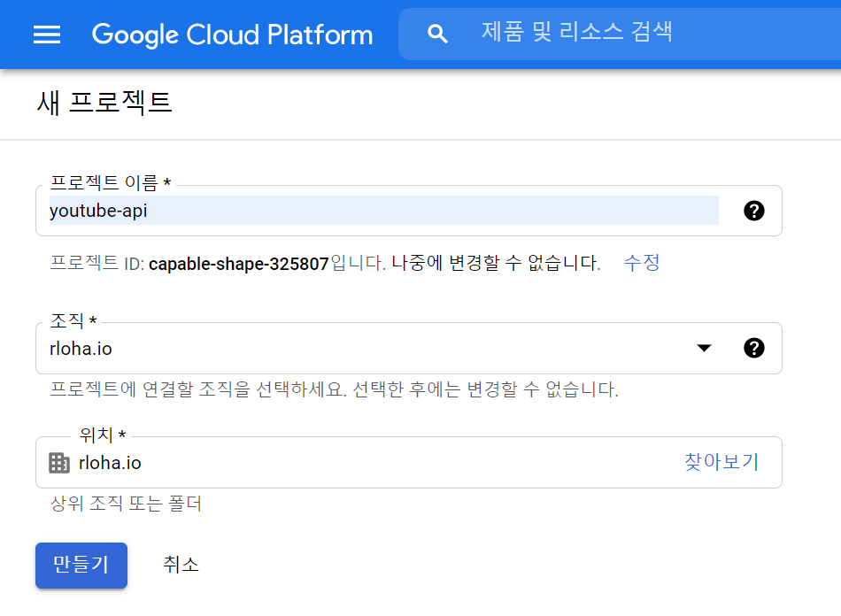Viewport: 841px width, 616px height.
Task: Click the 취소 cancel button
Action: [181, 565]
